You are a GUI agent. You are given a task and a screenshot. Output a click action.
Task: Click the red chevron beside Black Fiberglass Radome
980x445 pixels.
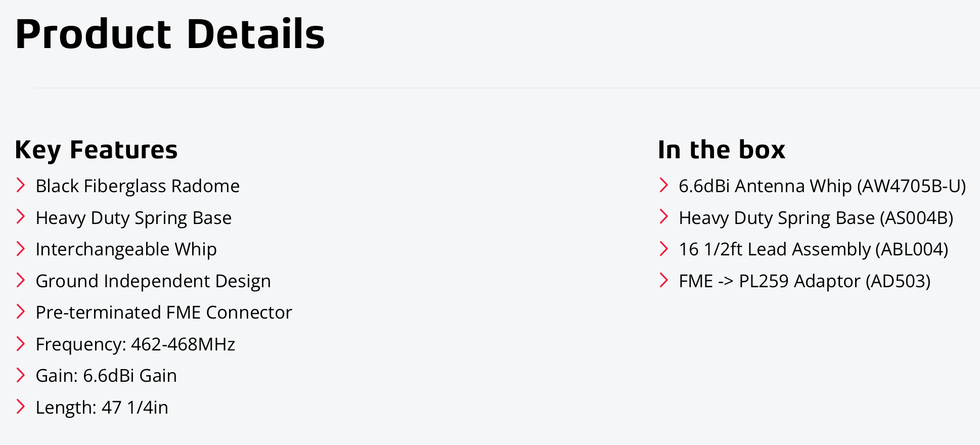[21, 185]
